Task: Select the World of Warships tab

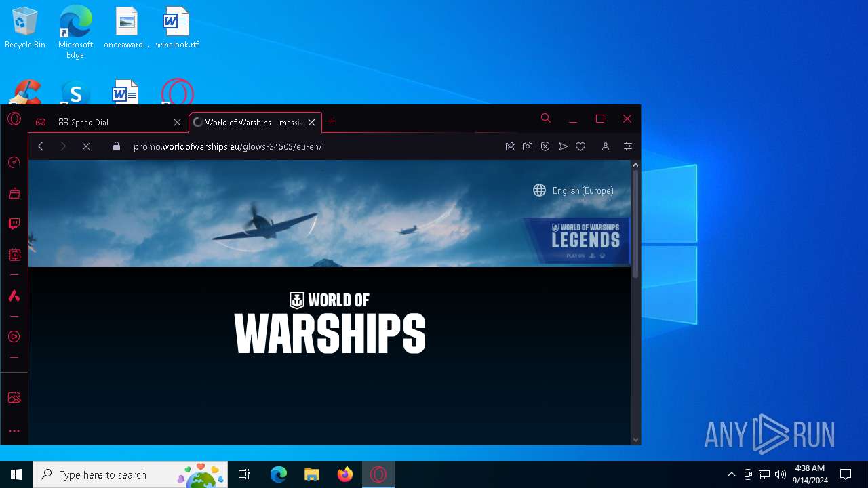Action: (x=255, y=122)
